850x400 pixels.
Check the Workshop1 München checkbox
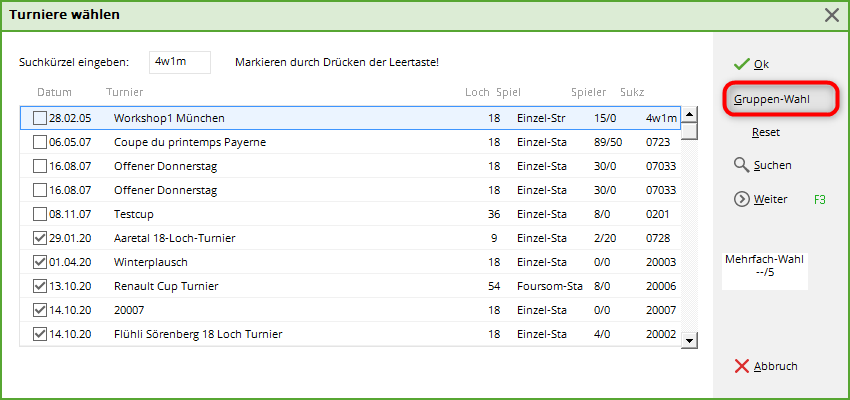click(40, 118)
